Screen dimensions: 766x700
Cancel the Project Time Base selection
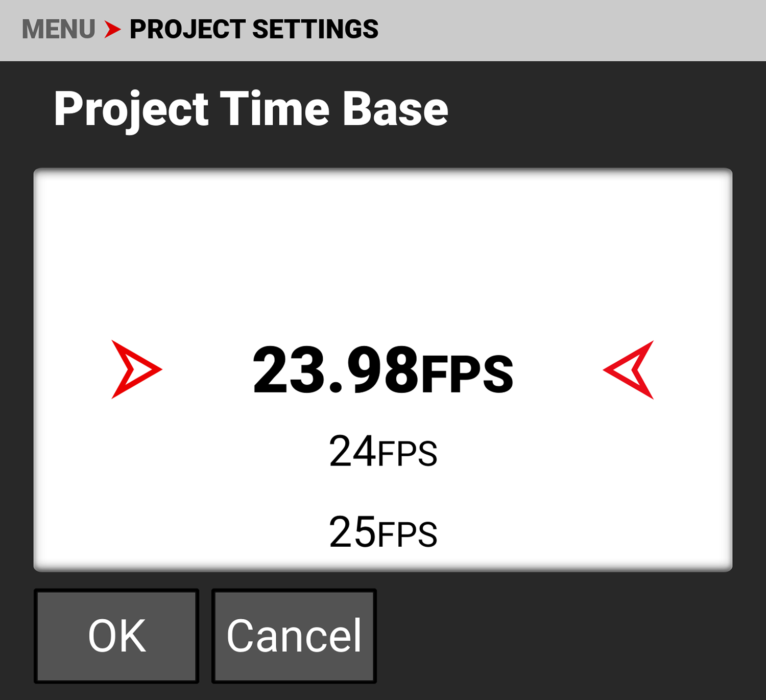(x=294, y=635)
